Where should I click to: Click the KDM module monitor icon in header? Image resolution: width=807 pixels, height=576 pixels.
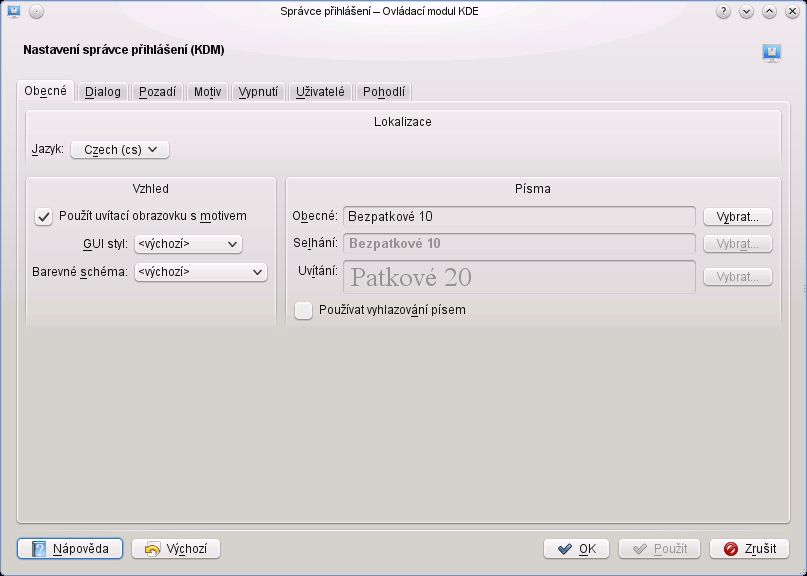[771, 53]
